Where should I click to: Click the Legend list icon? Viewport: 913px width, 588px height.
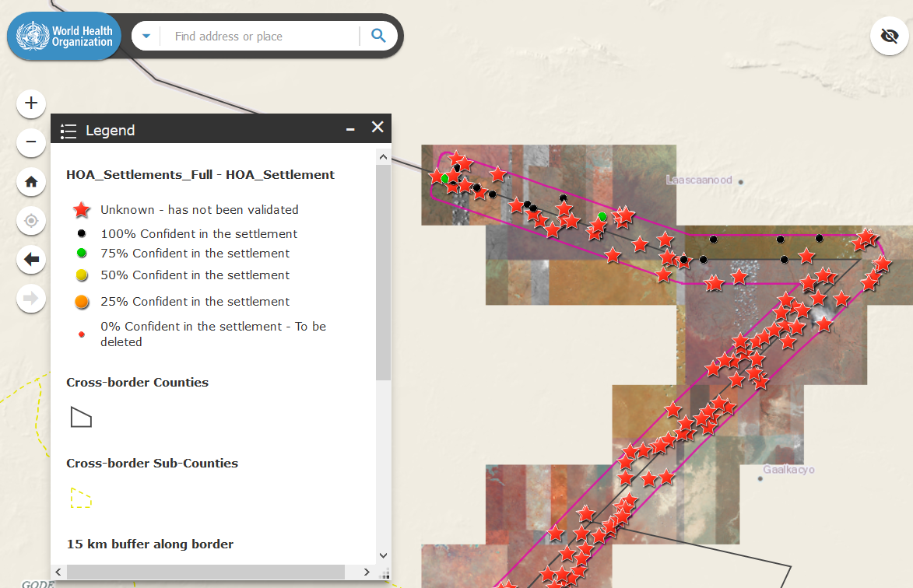(x=68, y=131)
